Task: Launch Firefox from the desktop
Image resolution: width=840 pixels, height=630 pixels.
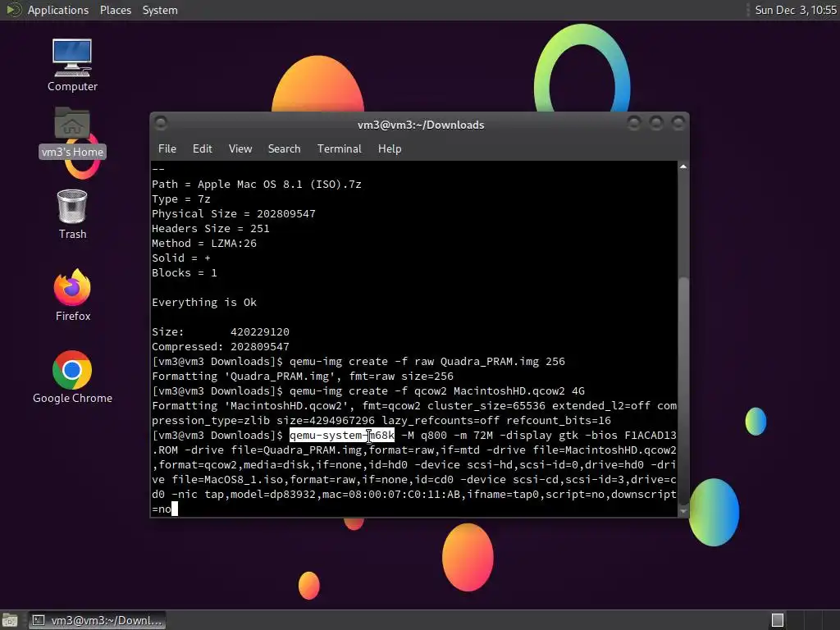Action: 72,294
